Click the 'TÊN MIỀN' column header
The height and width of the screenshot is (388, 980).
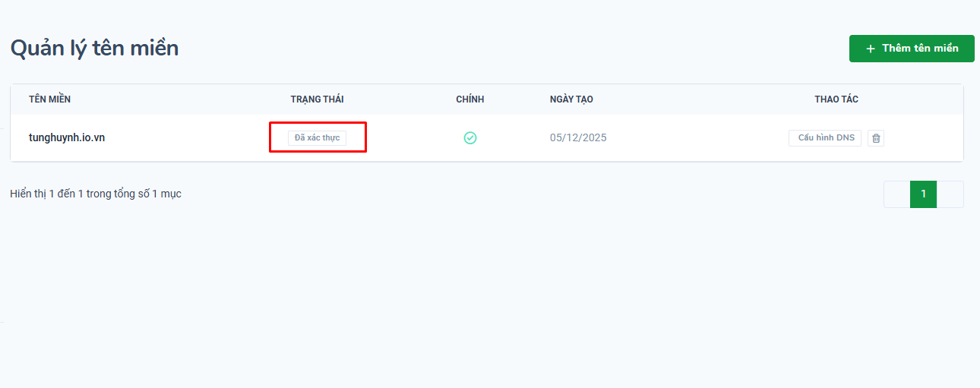pyautogui.click(x=50, y=99)
